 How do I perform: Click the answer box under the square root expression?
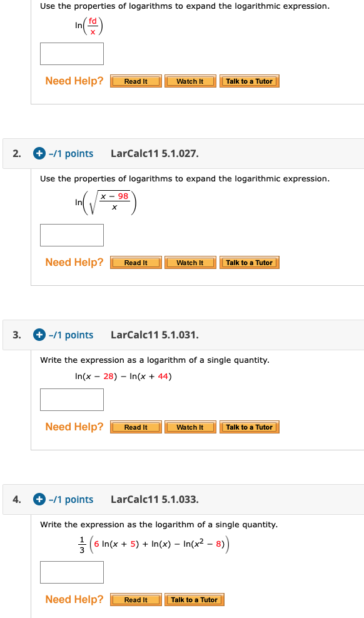pyautogui.click(x=71, y=235)
